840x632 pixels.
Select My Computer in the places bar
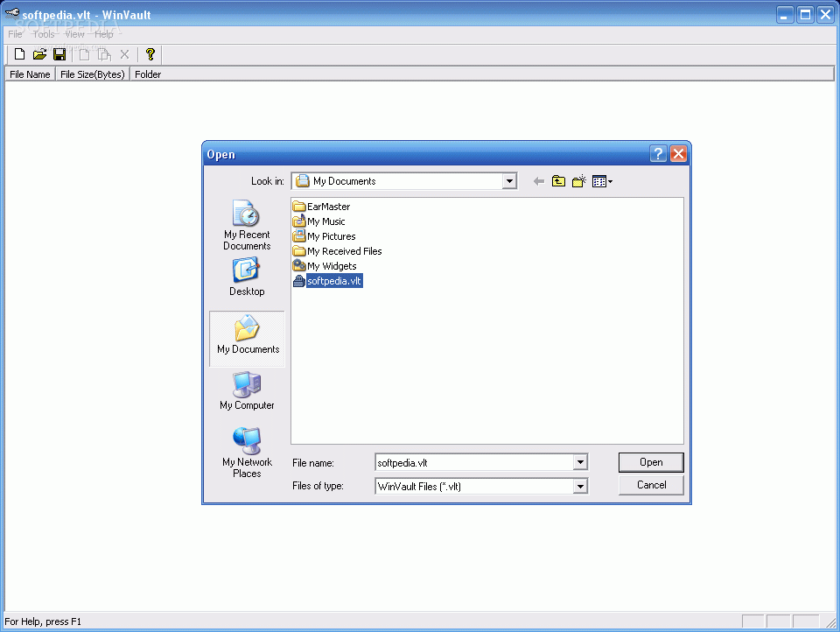247,390
